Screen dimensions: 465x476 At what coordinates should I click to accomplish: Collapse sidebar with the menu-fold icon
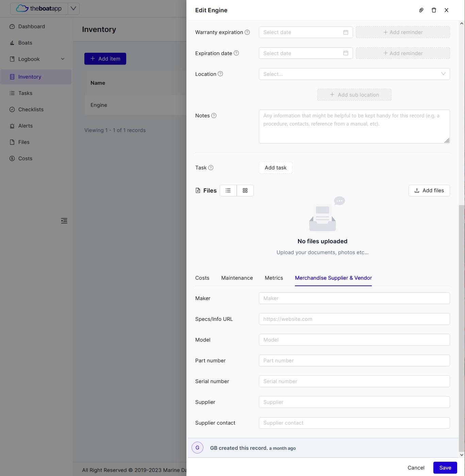(64, 221)
